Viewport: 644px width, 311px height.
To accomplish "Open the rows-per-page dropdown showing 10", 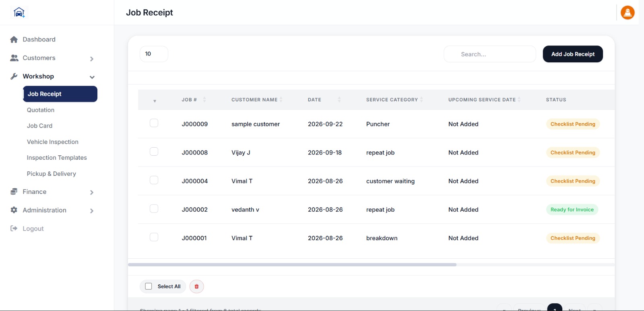I will pos(154,54).
